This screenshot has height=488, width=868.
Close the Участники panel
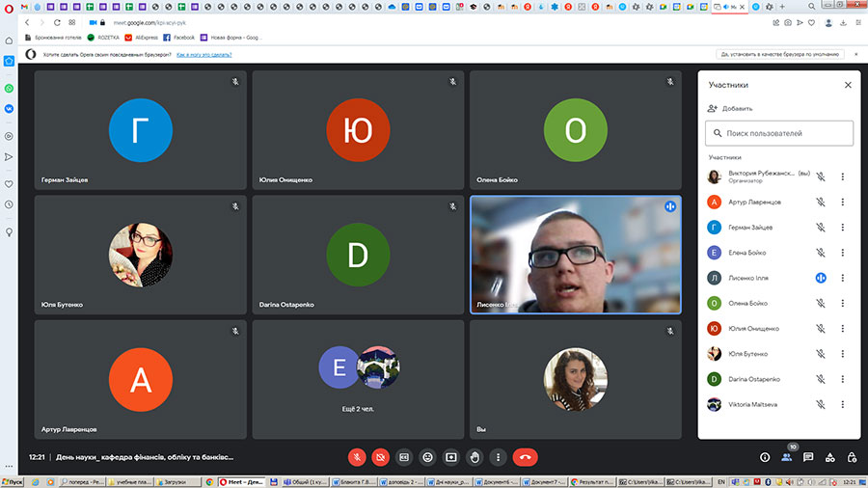point(848,85)
